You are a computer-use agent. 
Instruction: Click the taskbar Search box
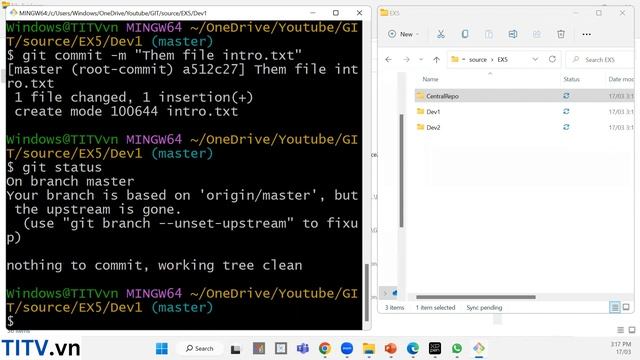point(200,349)
